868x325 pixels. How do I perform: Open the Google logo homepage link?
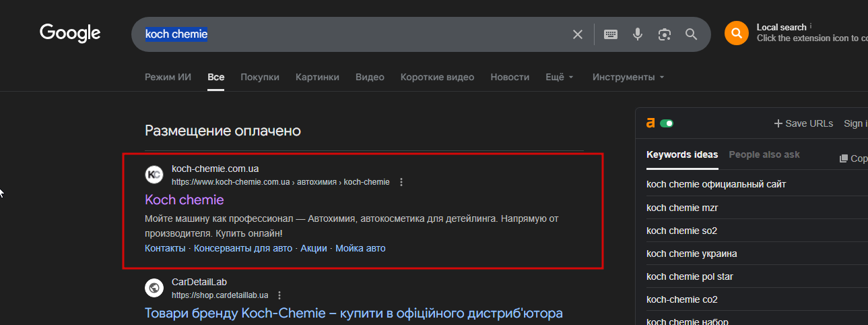tap(70, 32)
